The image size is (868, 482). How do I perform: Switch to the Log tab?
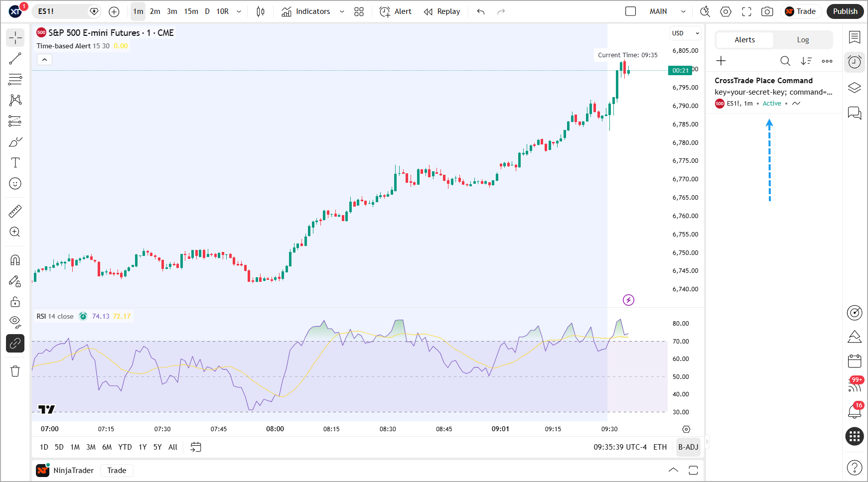coord(803,40)
